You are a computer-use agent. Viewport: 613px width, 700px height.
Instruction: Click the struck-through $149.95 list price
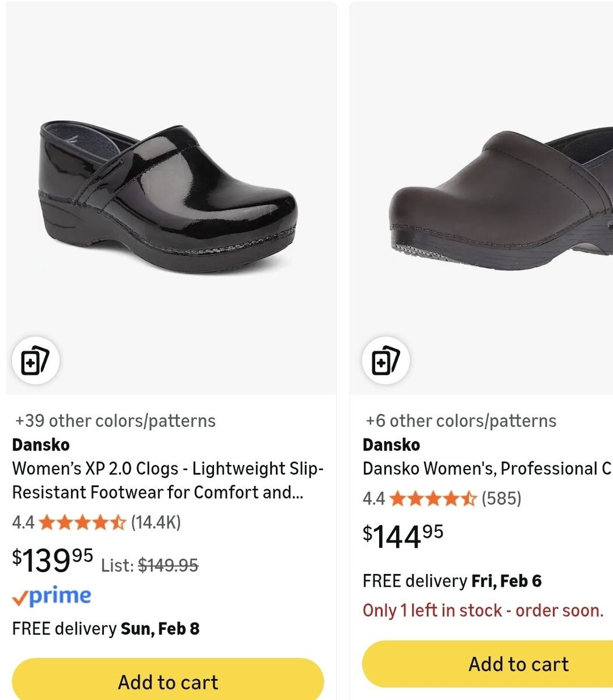pos(168,565)
